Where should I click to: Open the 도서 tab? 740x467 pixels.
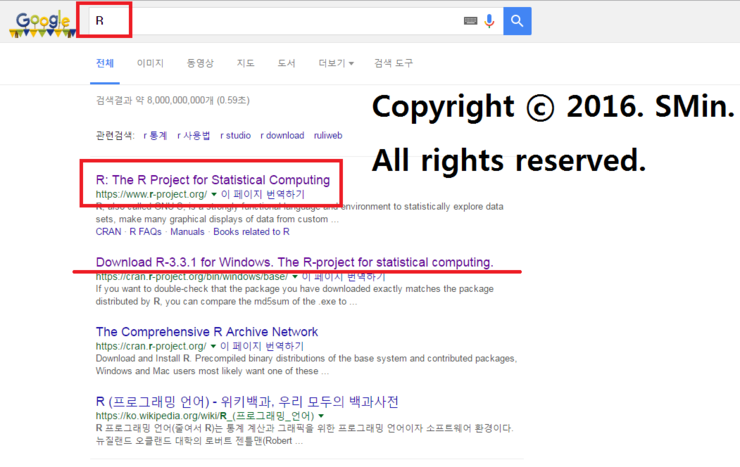coord(286,63)
